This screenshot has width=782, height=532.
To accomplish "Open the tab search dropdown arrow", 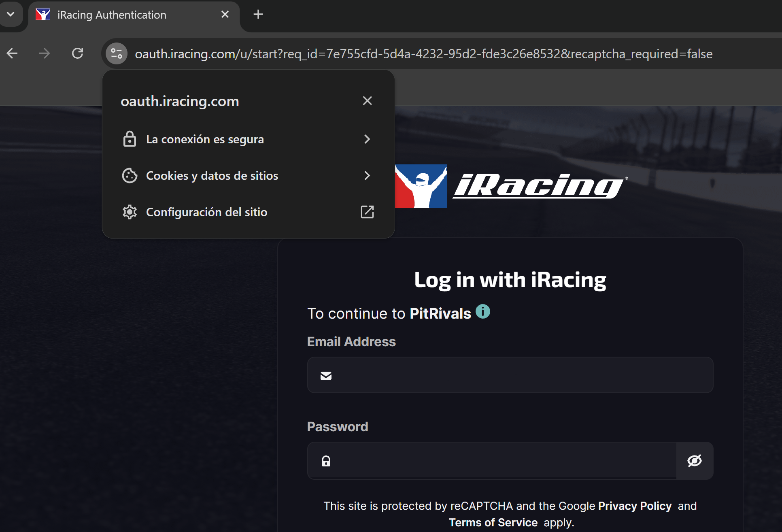I will click(11, 14).
